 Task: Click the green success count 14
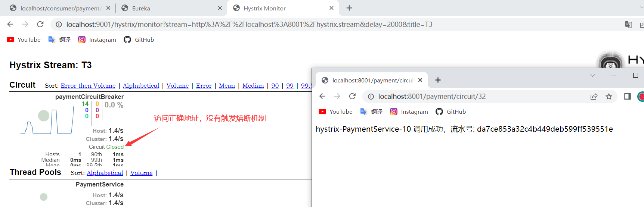(85, 104)
